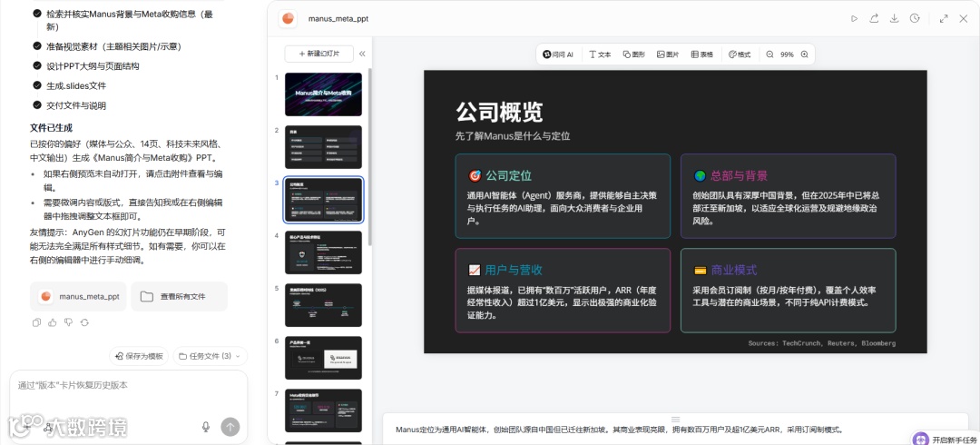
Task: Click the checked step 生成.slides文件
Action: [76, 85]
